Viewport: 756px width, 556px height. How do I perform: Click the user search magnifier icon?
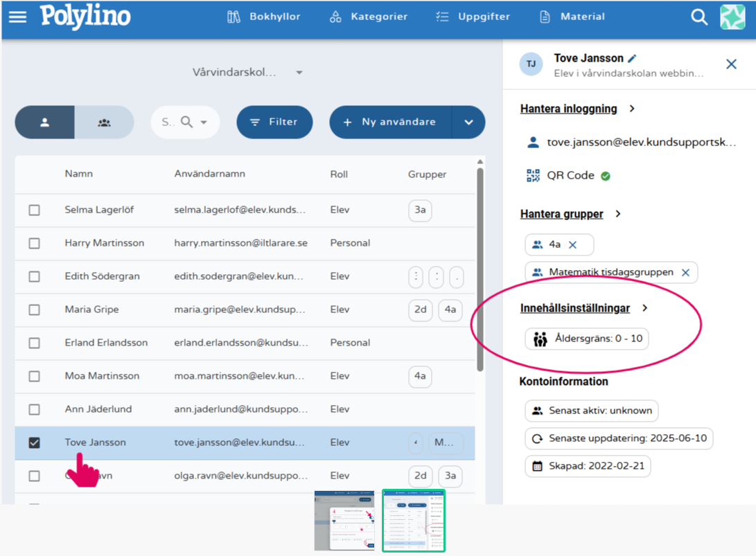(x=186, y=122)
